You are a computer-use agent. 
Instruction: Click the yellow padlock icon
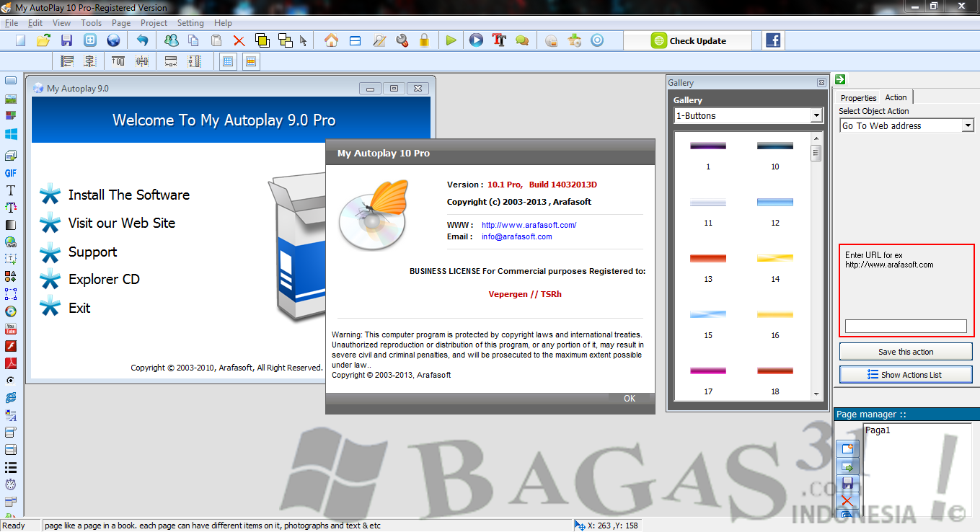pos(424,41)
